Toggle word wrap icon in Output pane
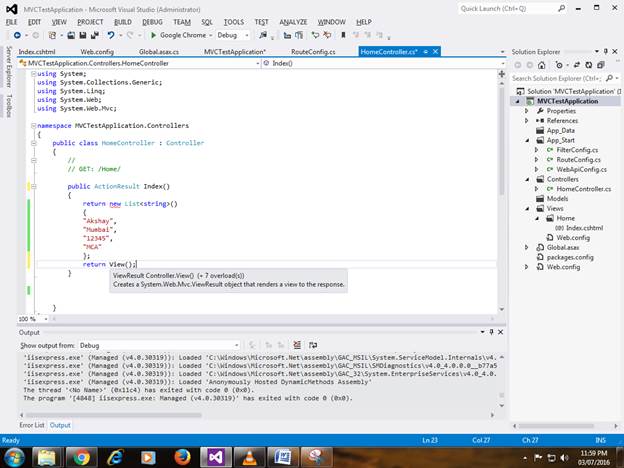 313,345
